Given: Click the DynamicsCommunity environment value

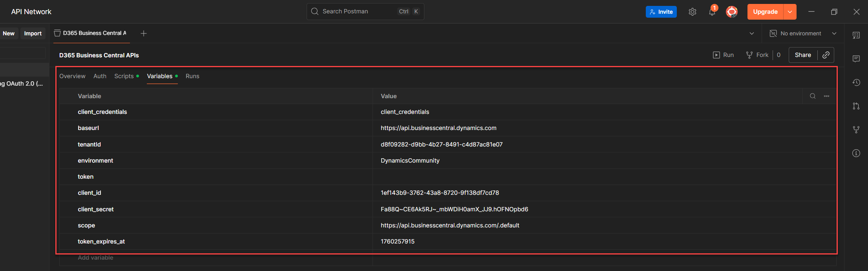Looking at the screenshot, I should coord(410,161).
